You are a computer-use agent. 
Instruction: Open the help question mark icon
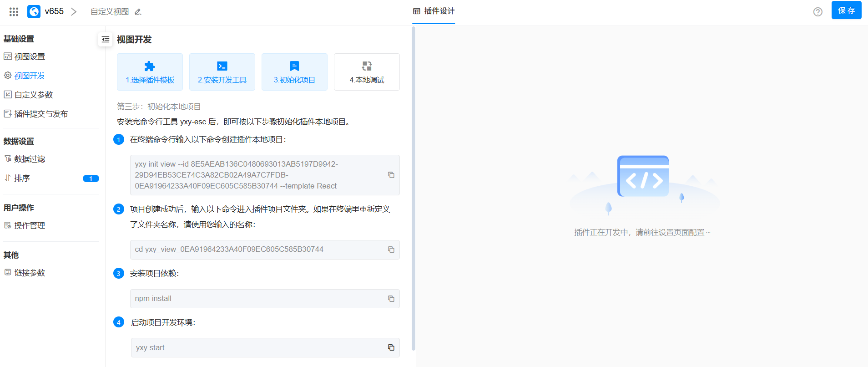[818, 12]
